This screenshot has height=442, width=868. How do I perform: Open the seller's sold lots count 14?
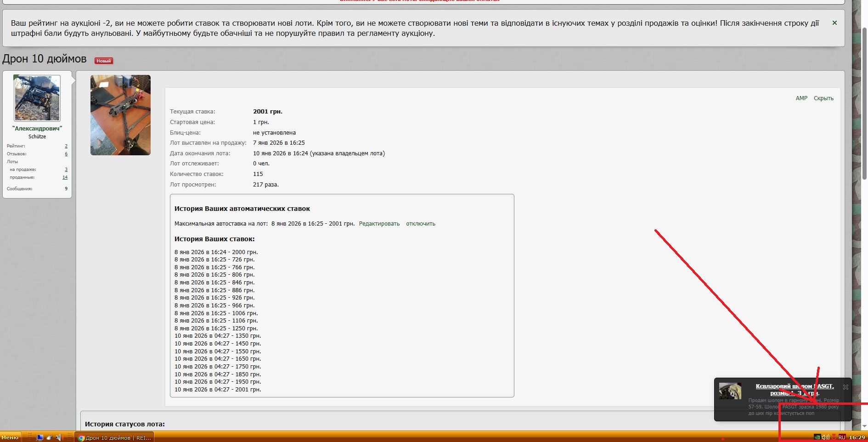click(x=65, y=177)
